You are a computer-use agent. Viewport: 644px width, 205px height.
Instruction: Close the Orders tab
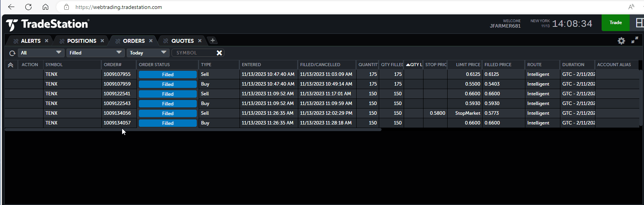(x=151, y=41)
